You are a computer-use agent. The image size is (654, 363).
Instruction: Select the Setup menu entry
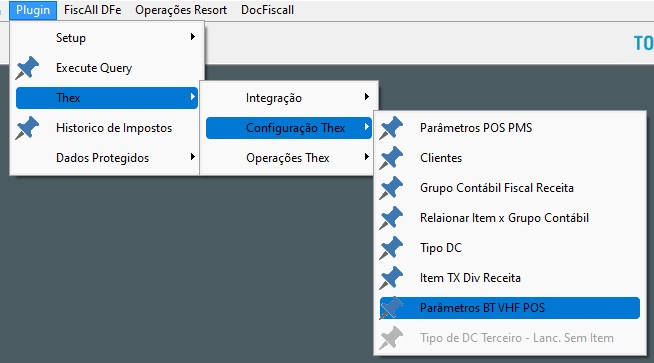pyautogui.click(x=107, y=38)
